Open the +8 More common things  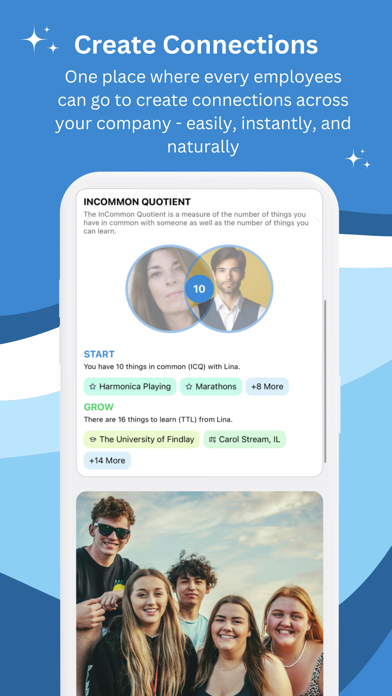267,386
